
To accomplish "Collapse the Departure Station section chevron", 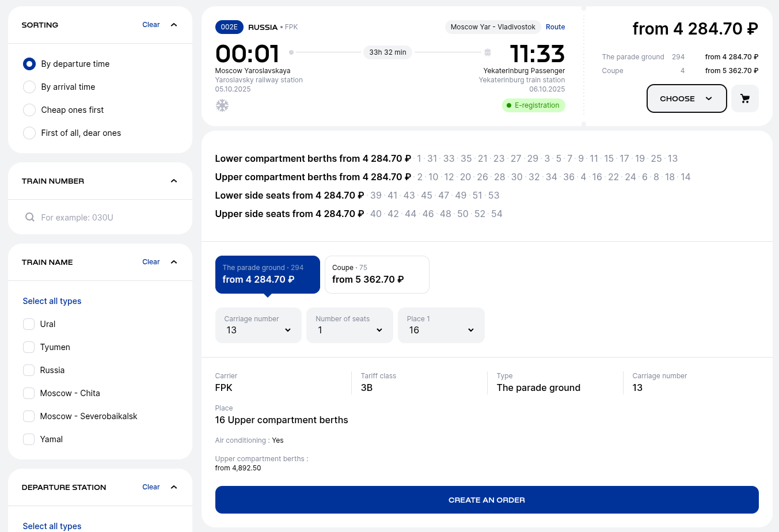I will [174, 487].
